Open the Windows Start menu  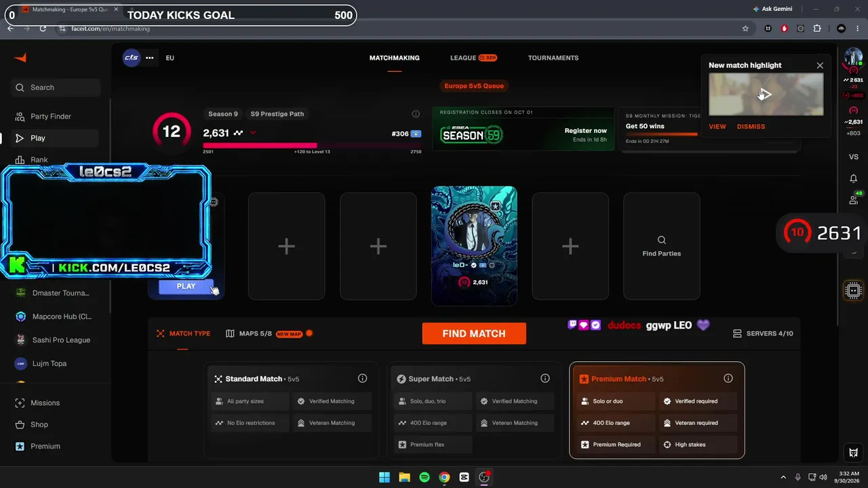(x=384, y=477)
